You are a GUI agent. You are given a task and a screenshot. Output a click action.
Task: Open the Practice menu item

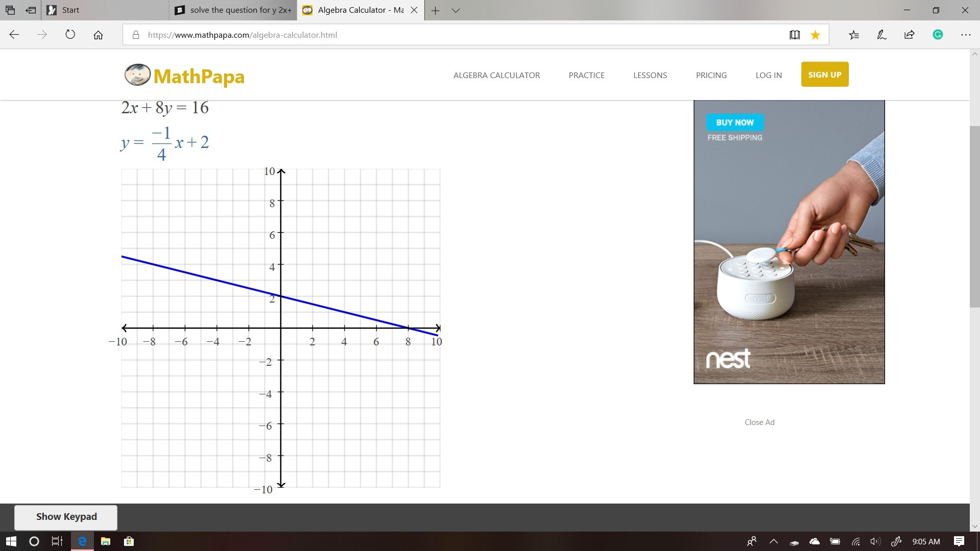pyautogui.click(x=586, y=75)
